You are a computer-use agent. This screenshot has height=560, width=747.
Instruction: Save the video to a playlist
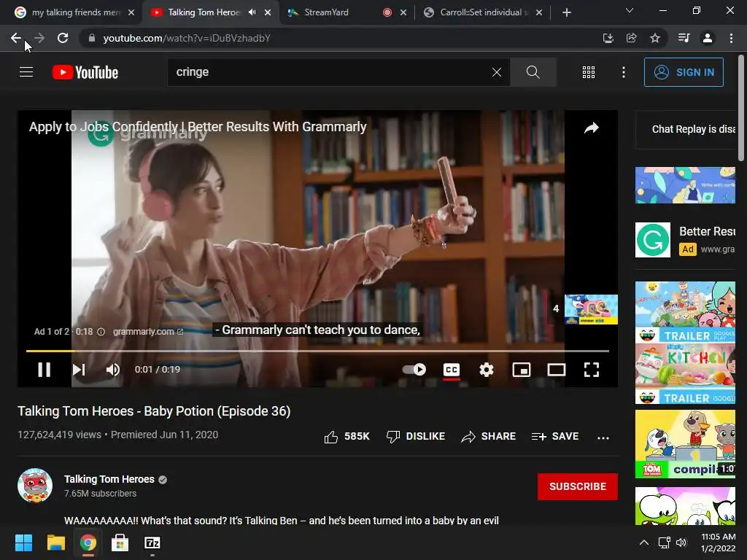(x=555, y=436)
